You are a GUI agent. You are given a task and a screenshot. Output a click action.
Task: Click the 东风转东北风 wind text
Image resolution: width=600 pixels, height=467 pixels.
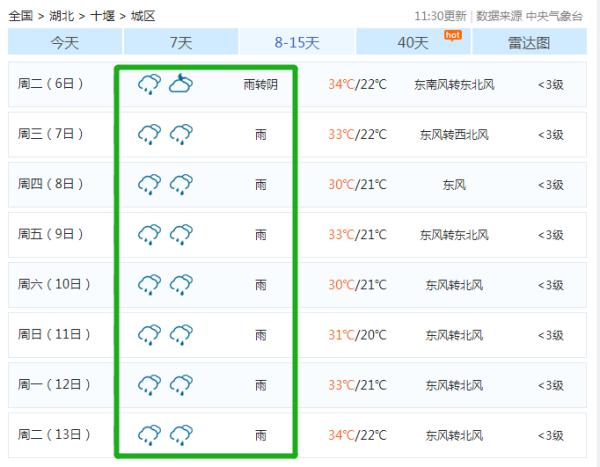click(x=454, y=235)
